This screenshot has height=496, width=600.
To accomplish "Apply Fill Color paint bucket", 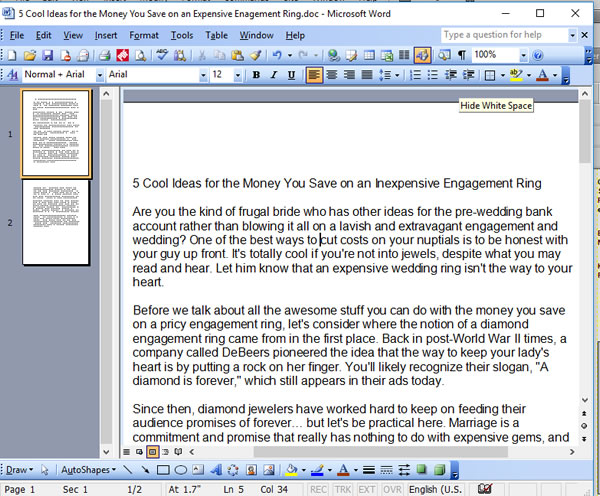I will (292, 470).
